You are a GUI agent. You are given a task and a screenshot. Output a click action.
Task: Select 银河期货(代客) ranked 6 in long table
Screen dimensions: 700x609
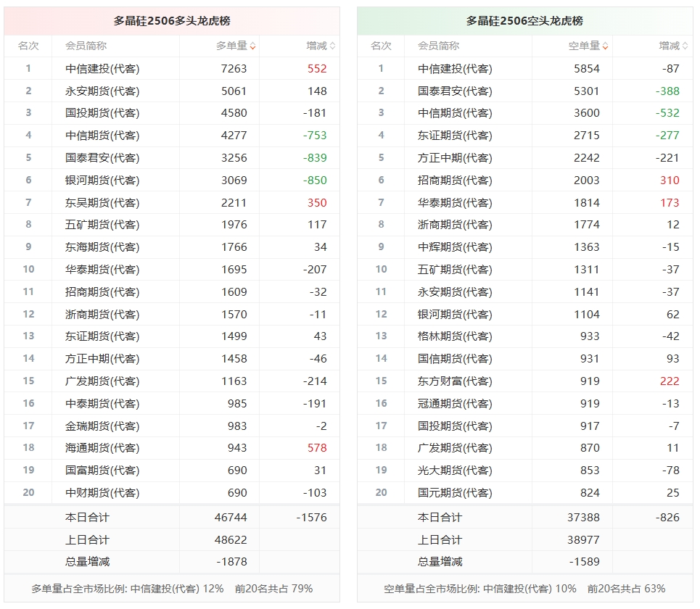pos(102,181)
